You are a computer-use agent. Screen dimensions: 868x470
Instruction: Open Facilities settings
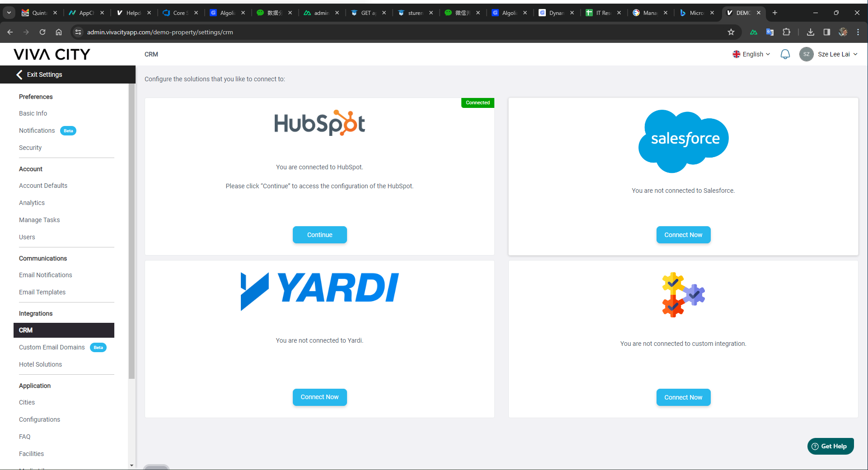pos(31,454)
